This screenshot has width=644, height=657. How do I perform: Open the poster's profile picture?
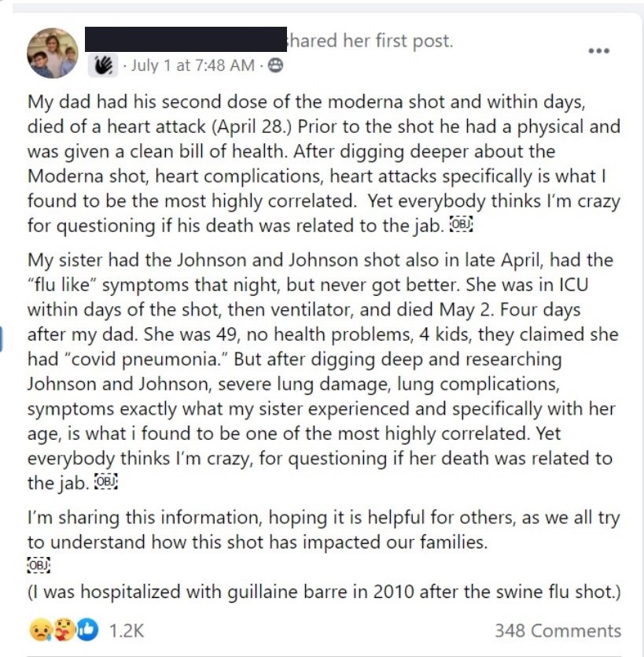click(53, 54)
